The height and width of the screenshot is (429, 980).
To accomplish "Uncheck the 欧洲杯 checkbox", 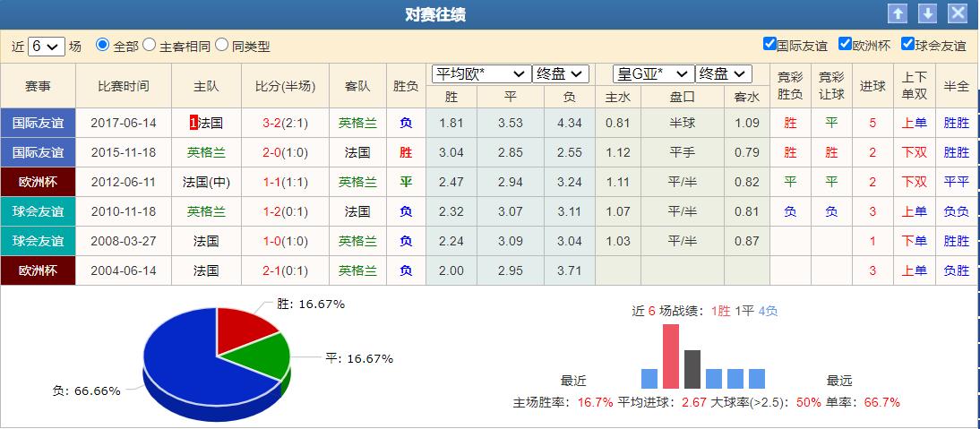I will pos(845,44).
